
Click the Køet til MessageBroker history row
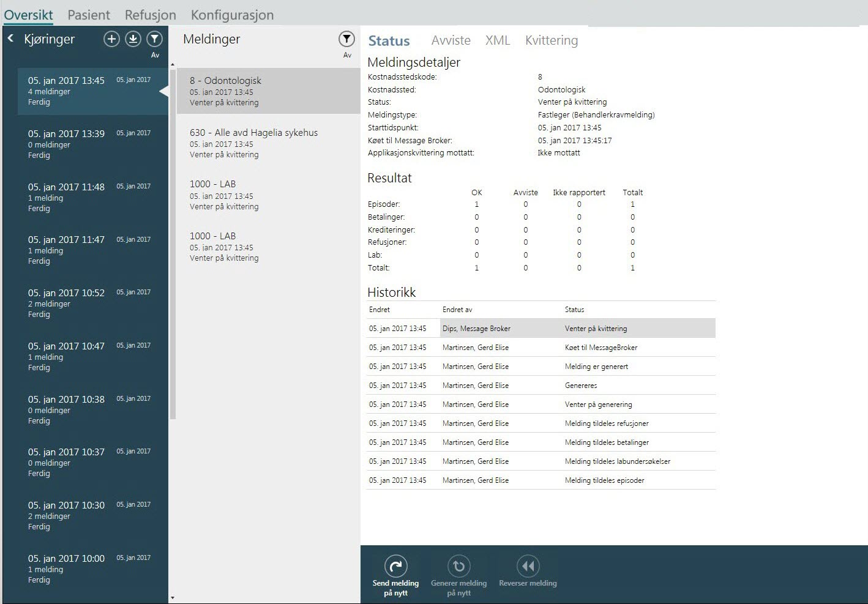(x=540, y=348)
